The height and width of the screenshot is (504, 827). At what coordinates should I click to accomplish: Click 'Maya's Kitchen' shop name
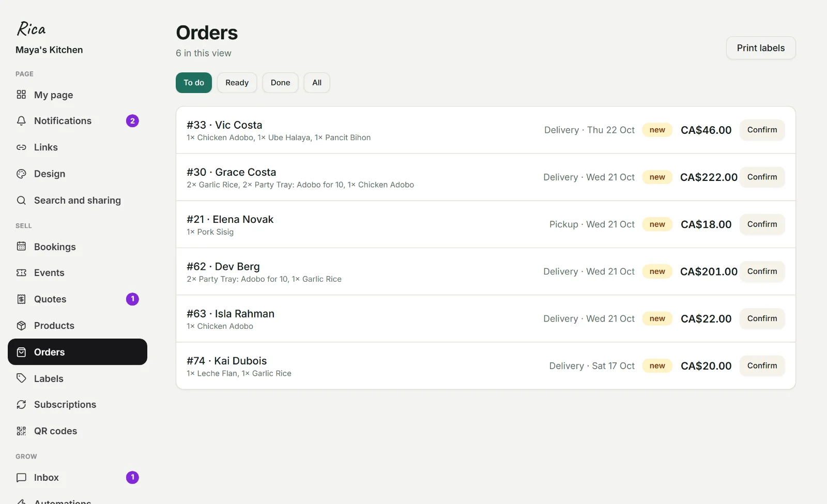point(49,50)
